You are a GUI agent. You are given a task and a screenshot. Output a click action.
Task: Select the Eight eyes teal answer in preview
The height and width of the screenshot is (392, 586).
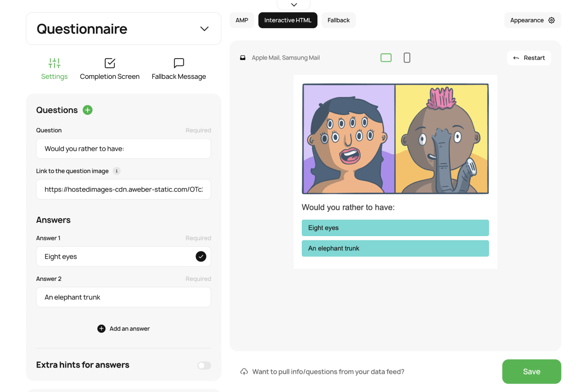click(395, 228)
